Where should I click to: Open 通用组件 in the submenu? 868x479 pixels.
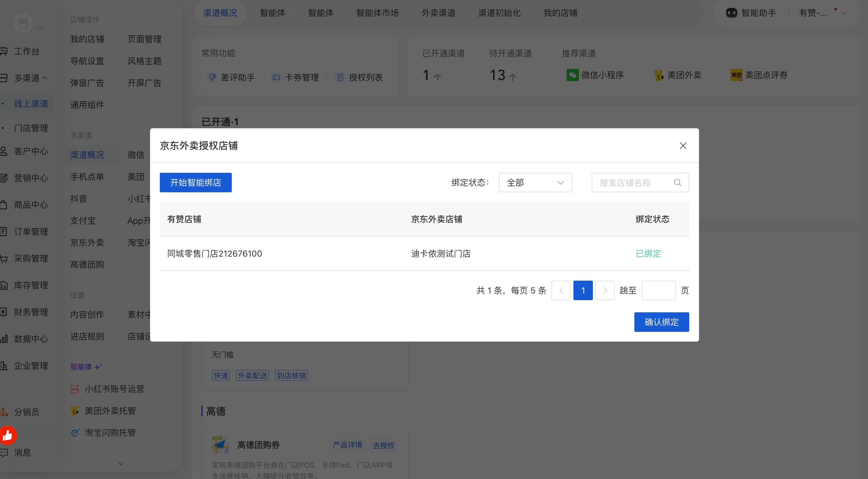click(x=87, y=105)
